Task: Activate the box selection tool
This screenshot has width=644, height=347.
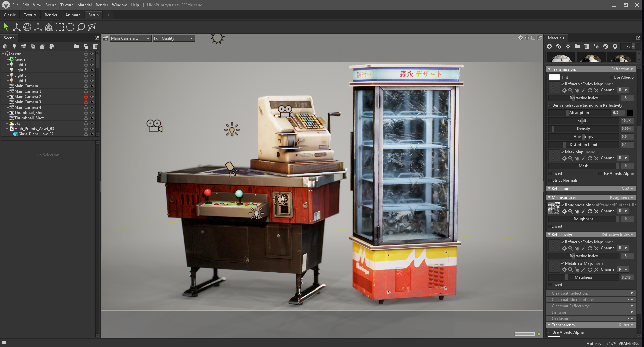Action: [60, 27]
